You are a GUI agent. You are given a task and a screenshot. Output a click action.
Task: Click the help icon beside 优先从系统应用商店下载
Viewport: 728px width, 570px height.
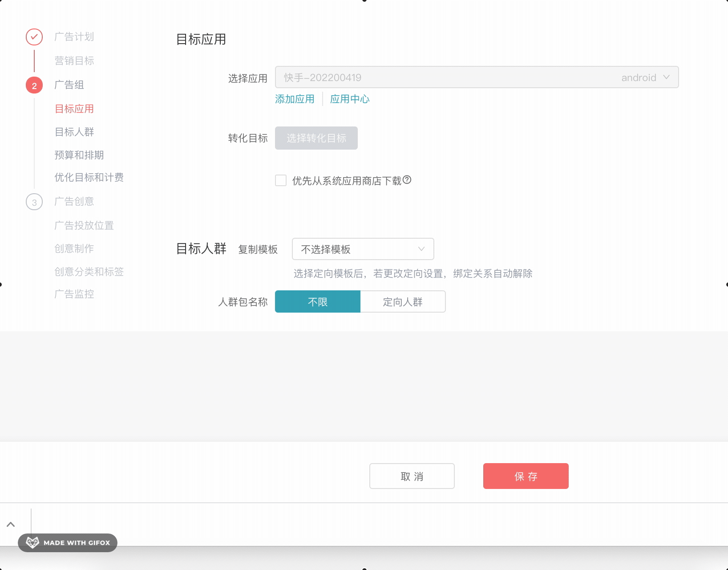click(x=408, y=180)
